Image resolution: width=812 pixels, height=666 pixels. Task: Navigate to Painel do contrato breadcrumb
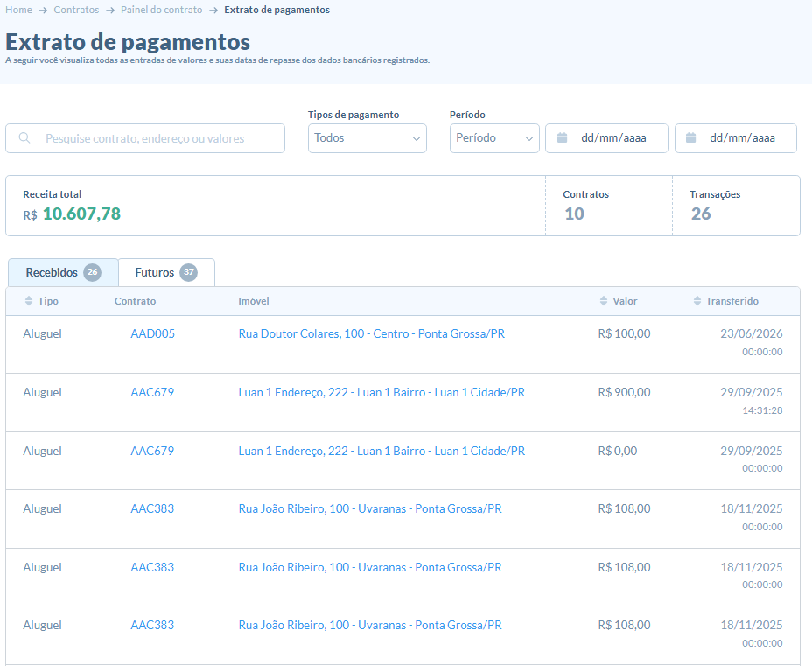(162, 10)
